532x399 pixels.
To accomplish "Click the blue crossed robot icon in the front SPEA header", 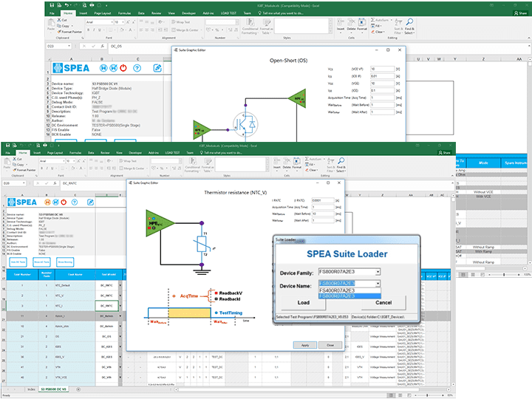I will pyautogui.click(x=55, y=202).
